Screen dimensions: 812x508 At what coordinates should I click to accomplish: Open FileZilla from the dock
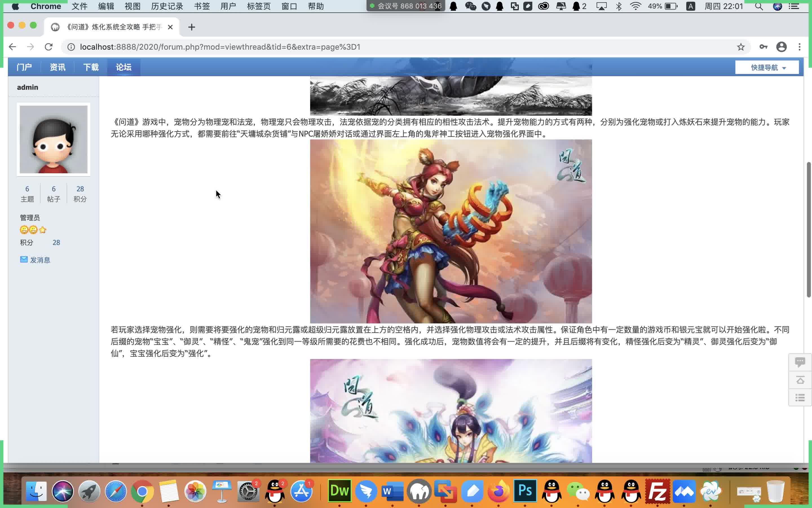click(x=657, y=491)
